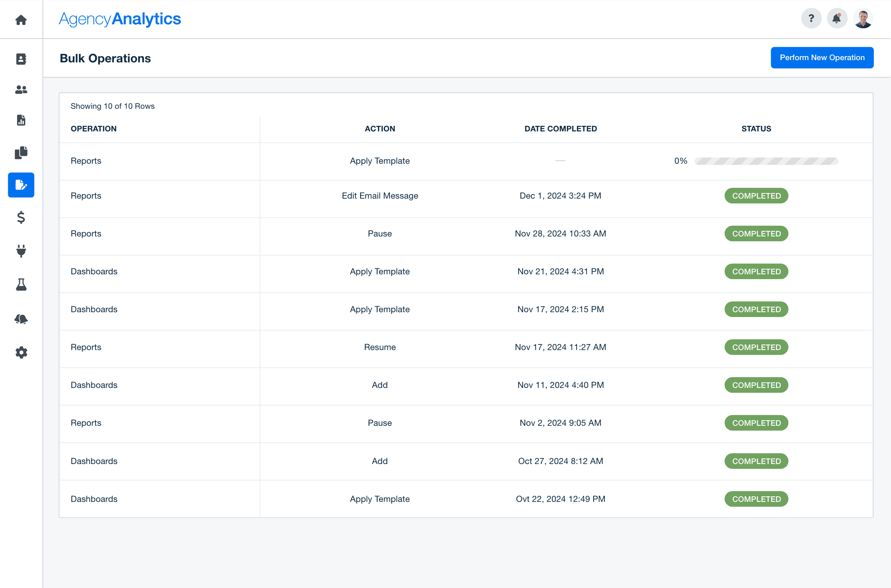891x588 pixels.
Task: Open the settings gear icon
Action: click(21, 353)
